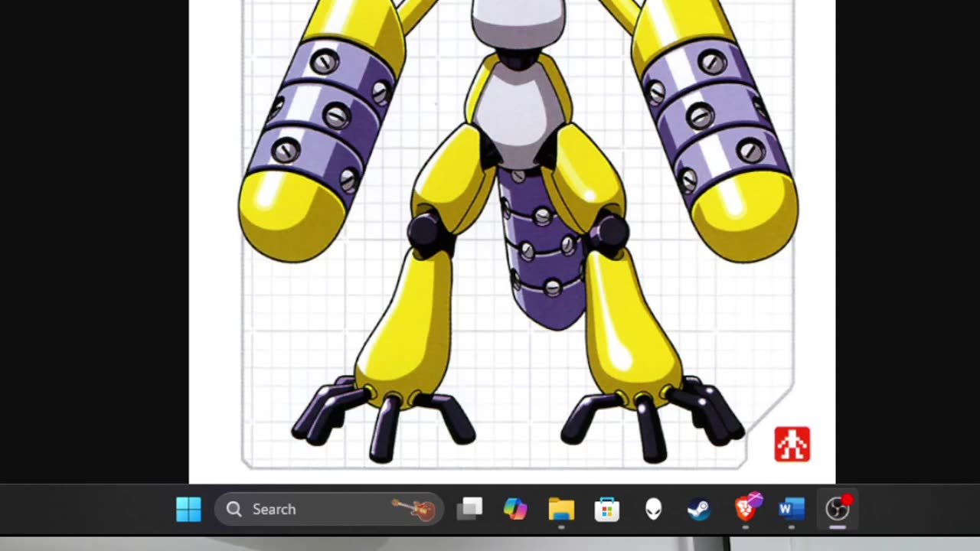
Task: Click the guitar icon in the search box
Action: click(x=414, y=509)
